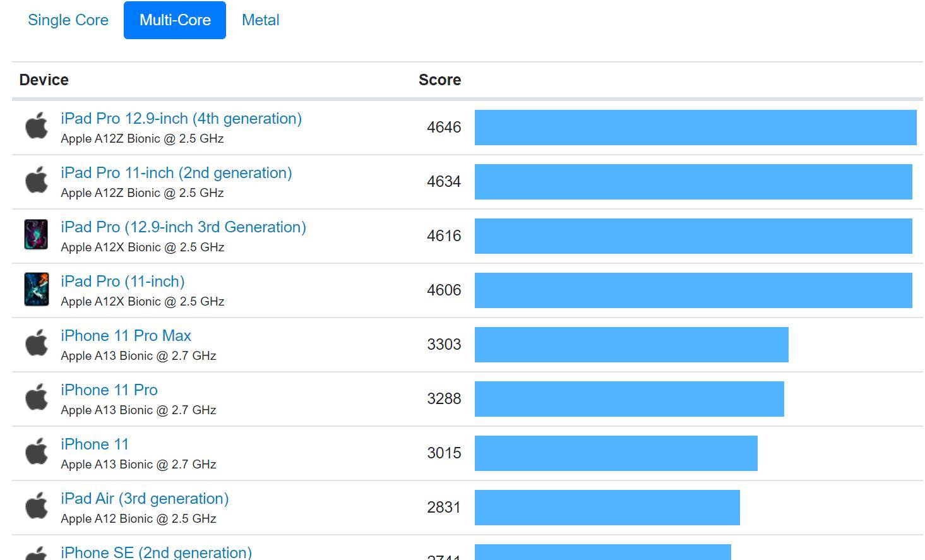The height and width of the screenshot is (560, 925).
Task: Open iPad Pro (12.9-inch 3rd Generation) link
Action: 183,227
